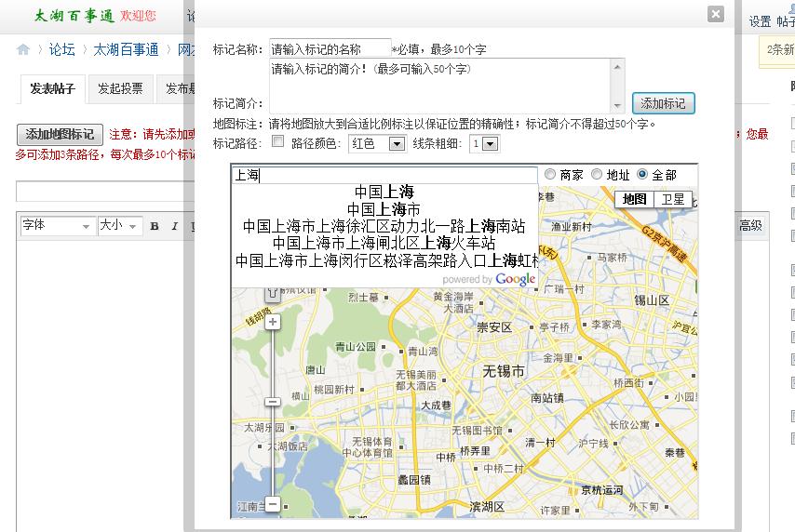Image resolution: width=795 pixels, height=532 pixels.
Task: Click 青山公园 label on map
Action: [356, 347]
